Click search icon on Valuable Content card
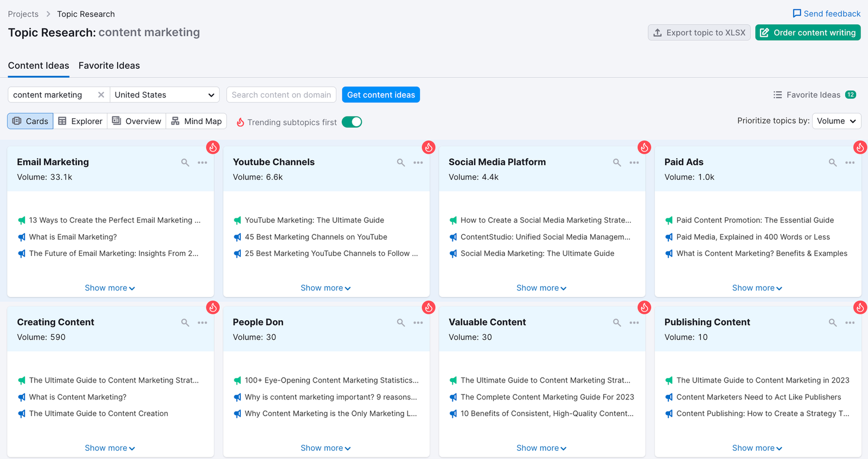 click(617, 322)
